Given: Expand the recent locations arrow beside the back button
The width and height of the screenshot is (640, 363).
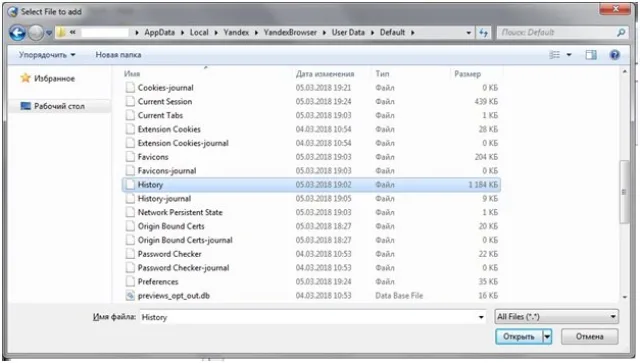Looking at the screenshot, I should click(49, 33).
